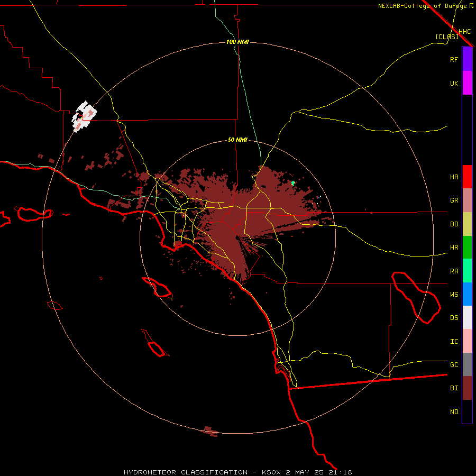Click the '100 NMI' range ring label
This screenshot has height=476, width=476.
coord(237,42)
